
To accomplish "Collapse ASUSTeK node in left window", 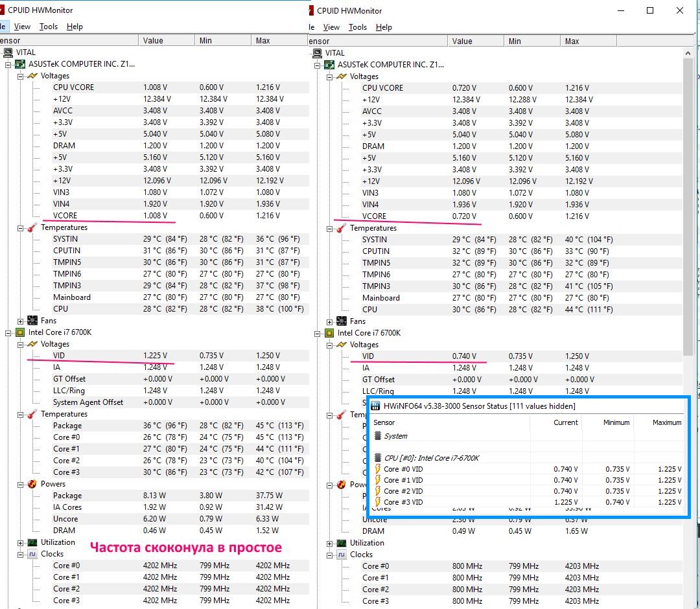I will point(8,65).
